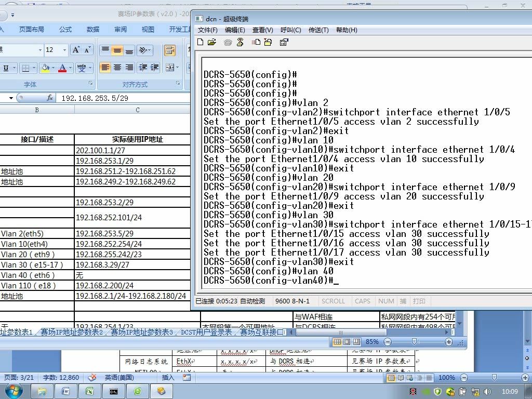The width and height of the screenshot is (532, 399).
Task: Click the Receive file icon in HyperTerminal
Action: click(268, 42)
